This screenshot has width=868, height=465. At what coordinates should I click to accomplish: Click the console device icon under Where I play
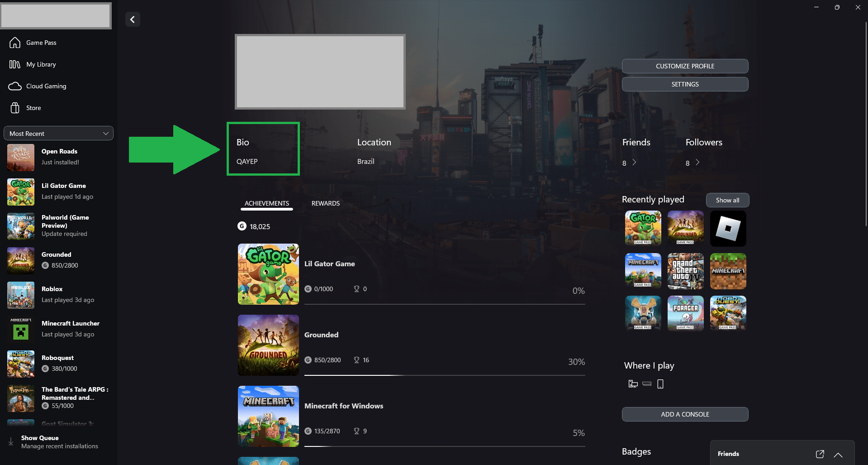pyautogui.click(x=647, y=384)
